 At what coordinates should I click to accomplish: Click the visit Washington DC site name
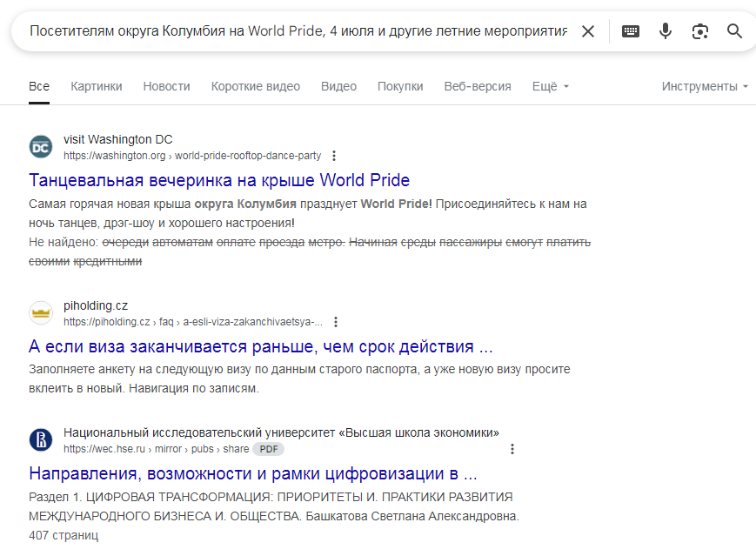pos(118,139)
